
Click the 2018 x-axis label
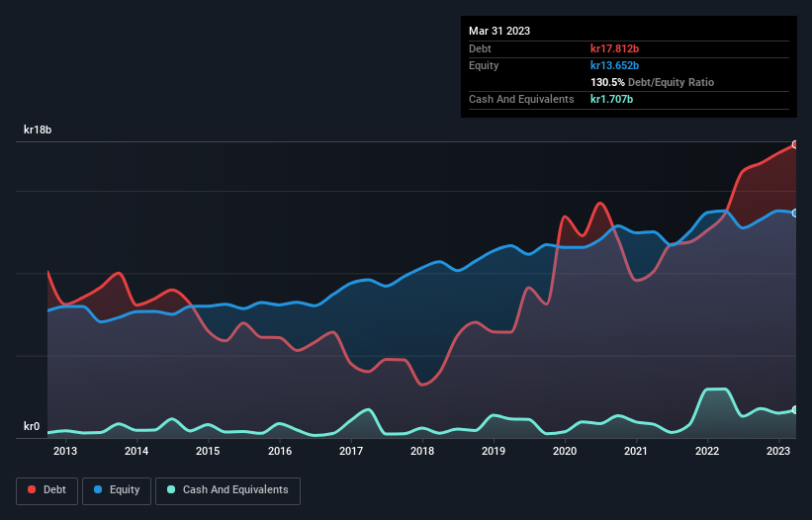[422, 451]
